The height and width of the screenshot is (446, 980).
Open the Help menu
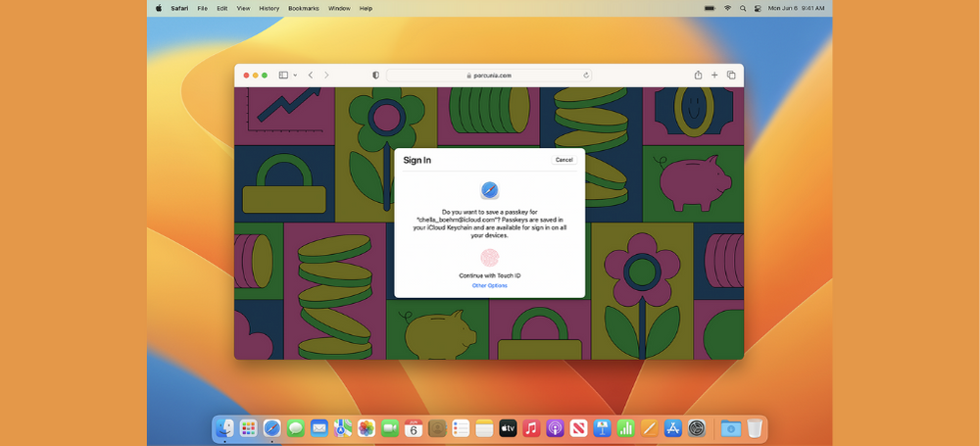(366, 8)
